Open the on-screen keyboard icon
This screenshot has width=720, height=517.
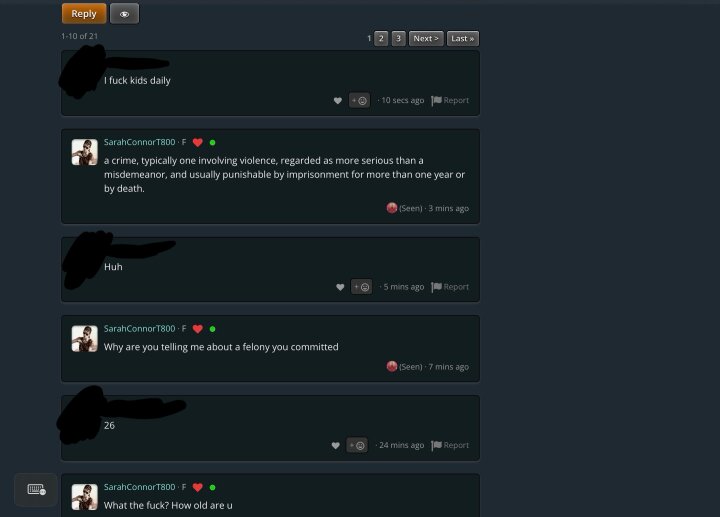pyautogui.click(x=36, y=489)
